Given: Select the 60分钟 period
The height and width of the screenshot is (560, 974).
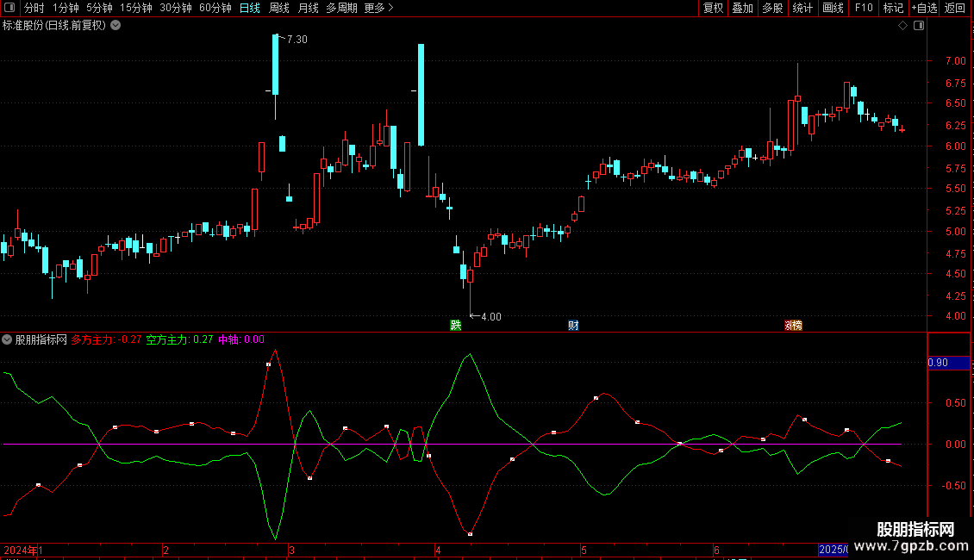Looking at the screenshot, I should [x=215, y=8].
